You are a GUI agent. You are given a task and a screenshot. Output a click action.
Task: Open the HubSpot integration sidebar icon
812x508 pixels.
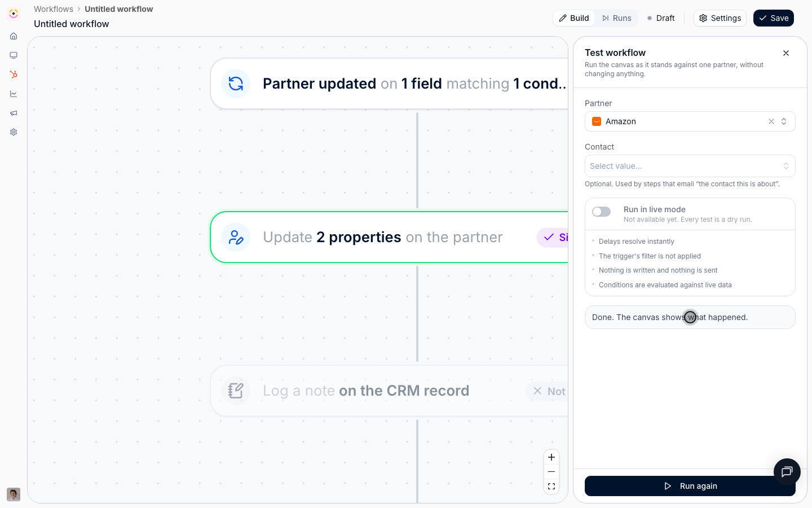pos(14,75)
